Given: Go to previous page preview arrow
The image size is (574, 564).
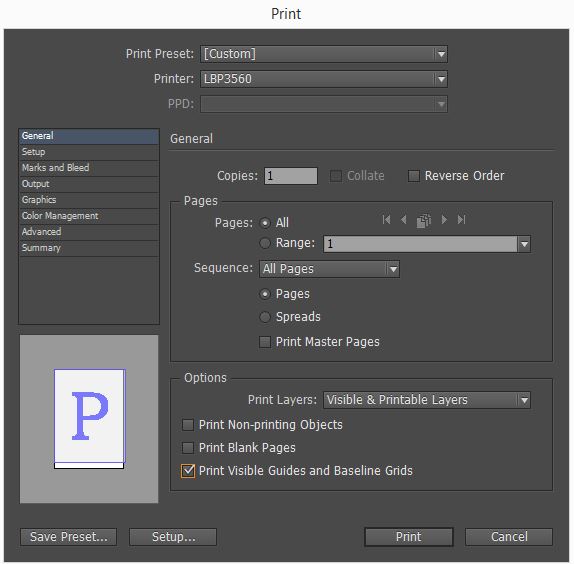Looking at the screenshot, I should click(x=404, y=220).
